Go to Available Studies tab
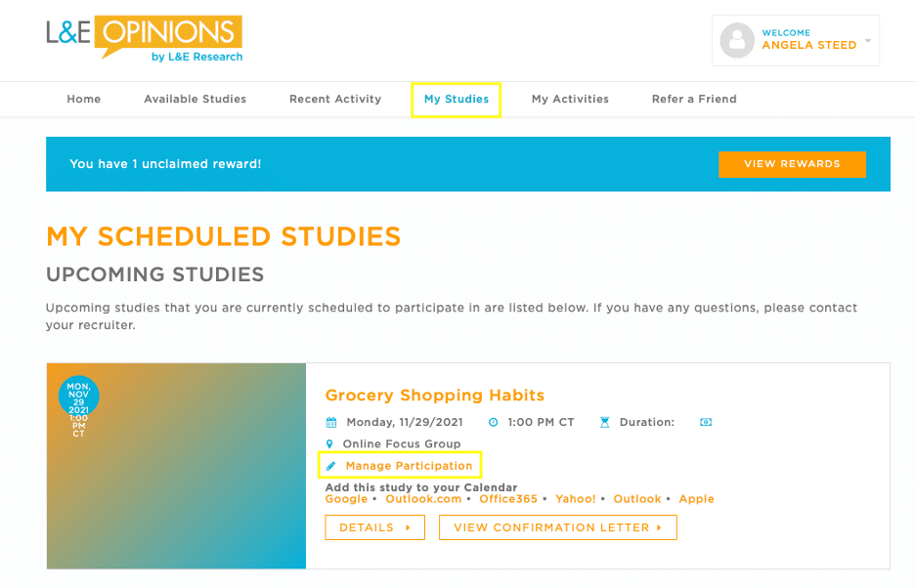915x588 pixels. (x=196, y=100)
